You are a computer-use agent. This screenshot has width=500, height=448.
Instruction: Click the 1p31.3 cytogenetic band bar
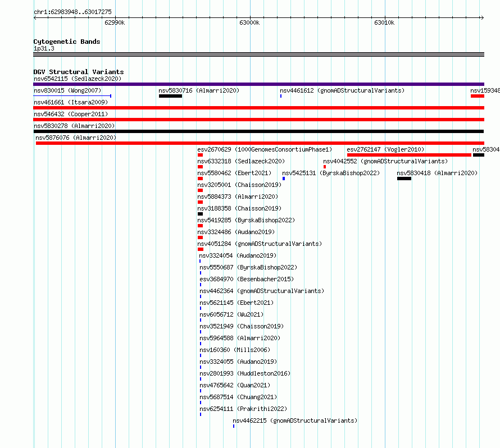click(x=258, y=54)
